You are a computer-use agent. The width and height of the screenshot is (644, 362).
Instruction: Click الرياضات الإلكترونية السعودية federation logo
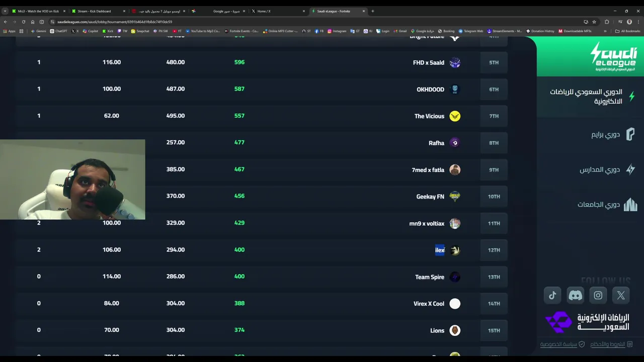click(x=588, y=322)
